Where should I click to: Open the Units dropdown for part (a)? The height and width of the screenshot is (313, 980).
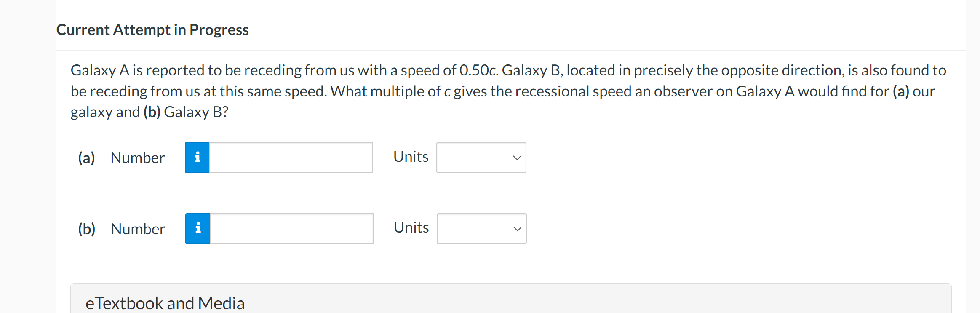coord(481,157)
